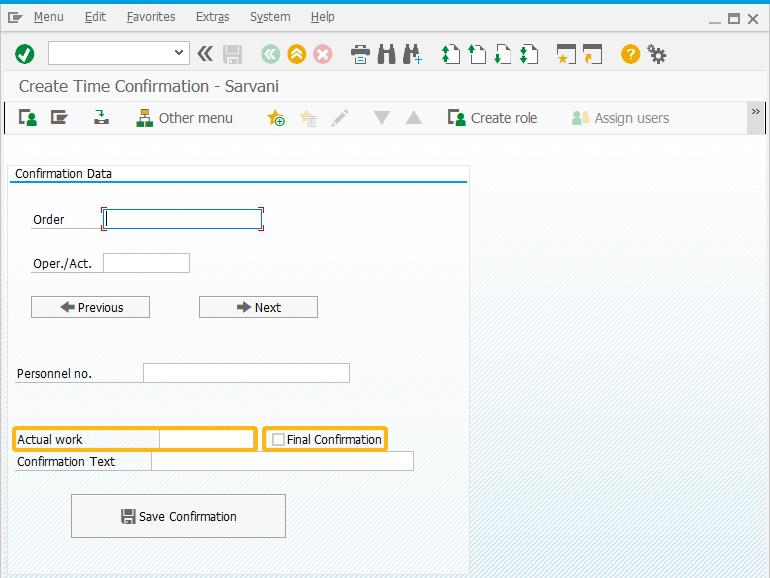Click the yellow Exit up-arrow icon
The width and height of the screenshot is (770, 578).
pos(297,54)
